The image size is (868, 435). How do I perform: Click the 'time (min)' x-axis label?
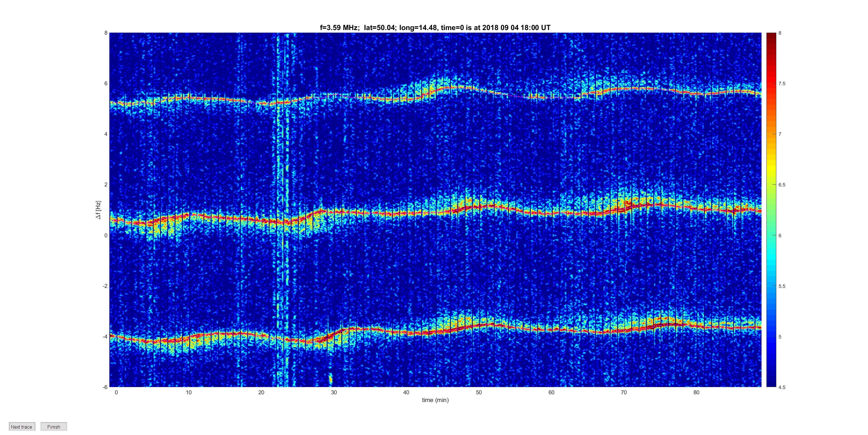tap(435, 400)
